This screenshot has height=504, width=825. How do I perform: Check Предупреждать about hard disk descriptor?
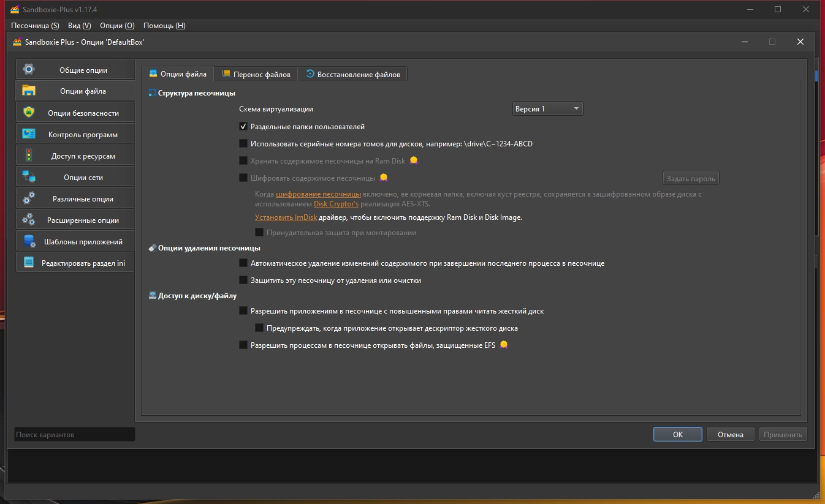(259, 328)
